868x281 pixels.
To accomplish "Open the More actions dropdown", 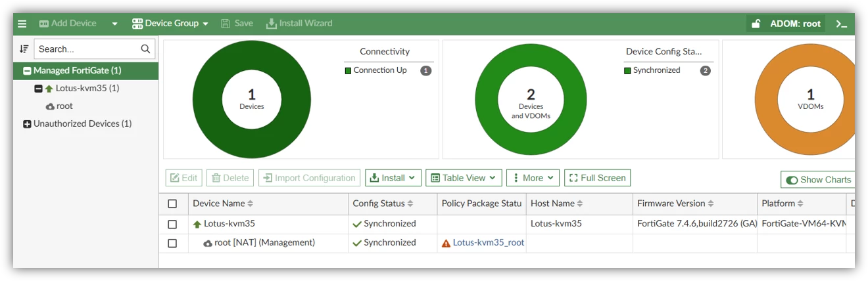I will click(533, 178).
